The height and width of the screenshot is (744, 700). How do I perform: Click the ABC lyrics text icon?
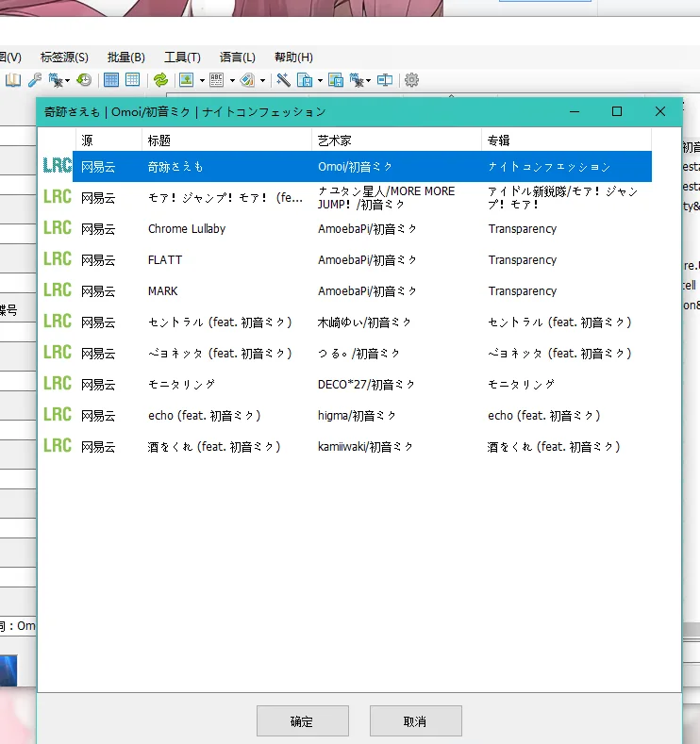coord(216,80)
